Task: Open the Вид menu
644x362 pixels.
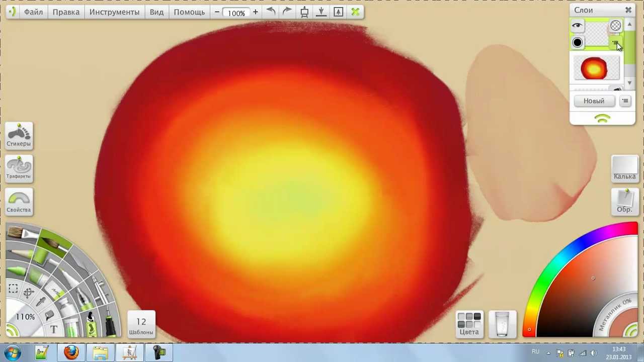Action: click(x=156, y=12)
